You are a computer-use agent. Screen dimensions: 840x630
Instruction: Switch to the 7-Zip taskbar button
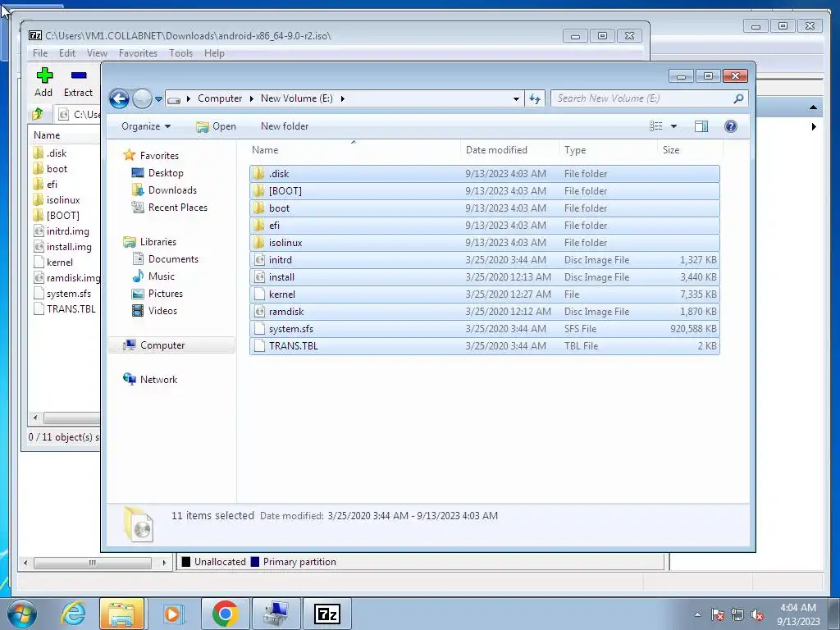[x=326, y=614]
